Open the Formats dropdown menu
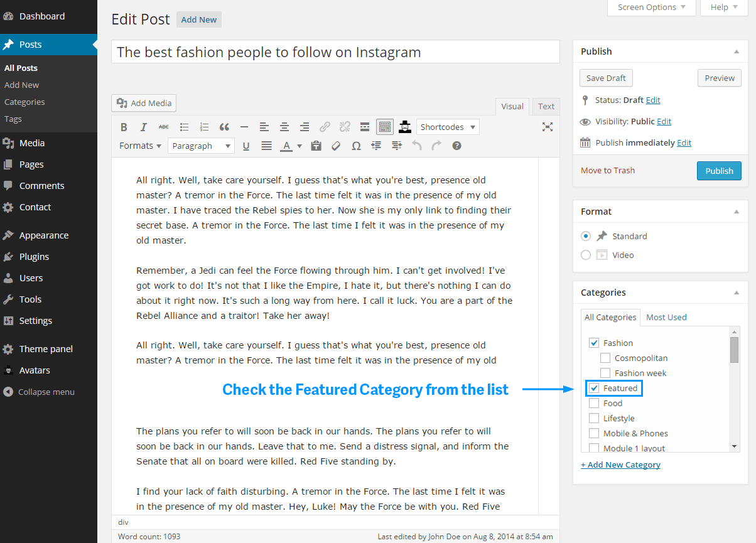756x543 pixels. point(141,146)
